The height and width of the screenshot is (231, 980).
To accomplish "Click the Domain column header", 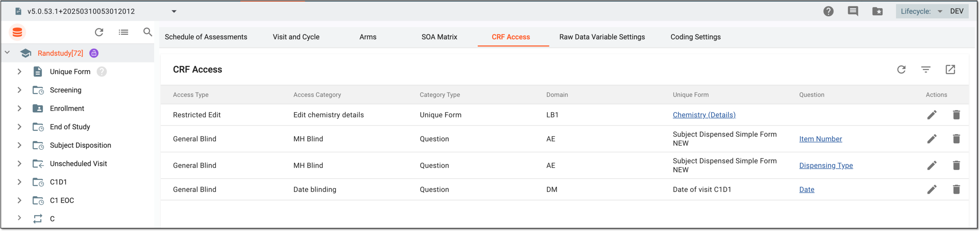I will click(557, 95).
